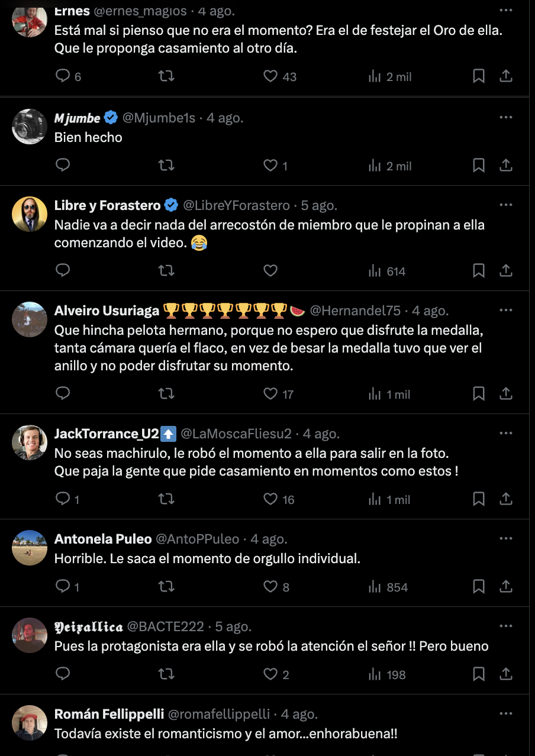This screenshot has width=535, height=756.
Task: Like the tweet by BACTE222
Action: [270, 674]
